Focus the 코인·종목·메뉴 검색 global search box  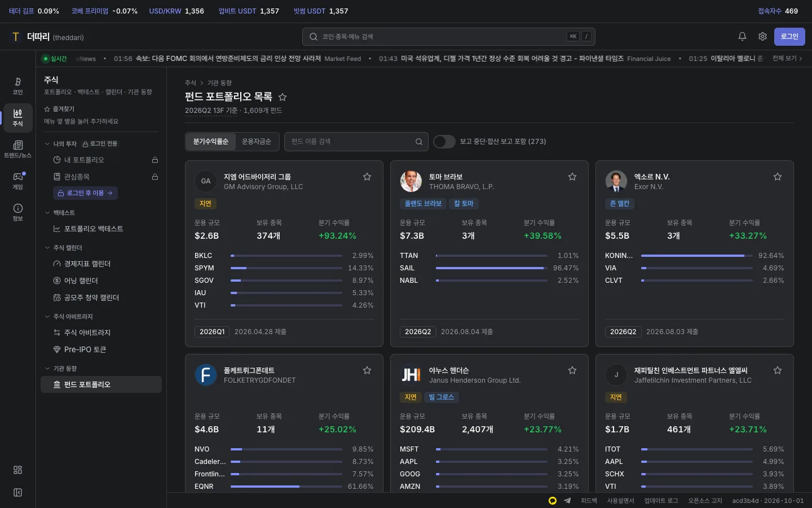[x=449, y=37]
